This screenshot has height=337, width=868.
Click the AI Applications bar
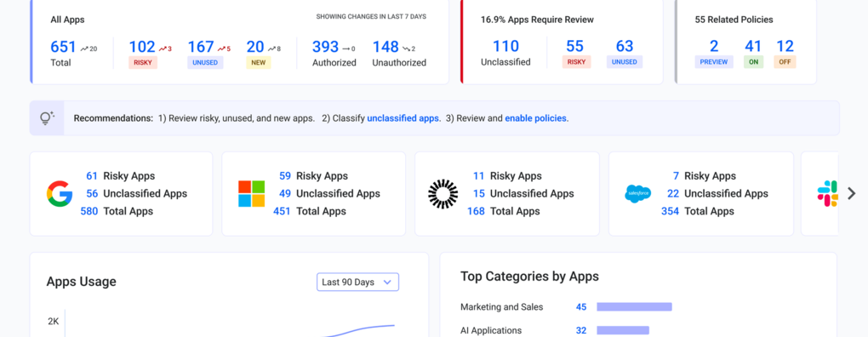click(x=623, y=330)
